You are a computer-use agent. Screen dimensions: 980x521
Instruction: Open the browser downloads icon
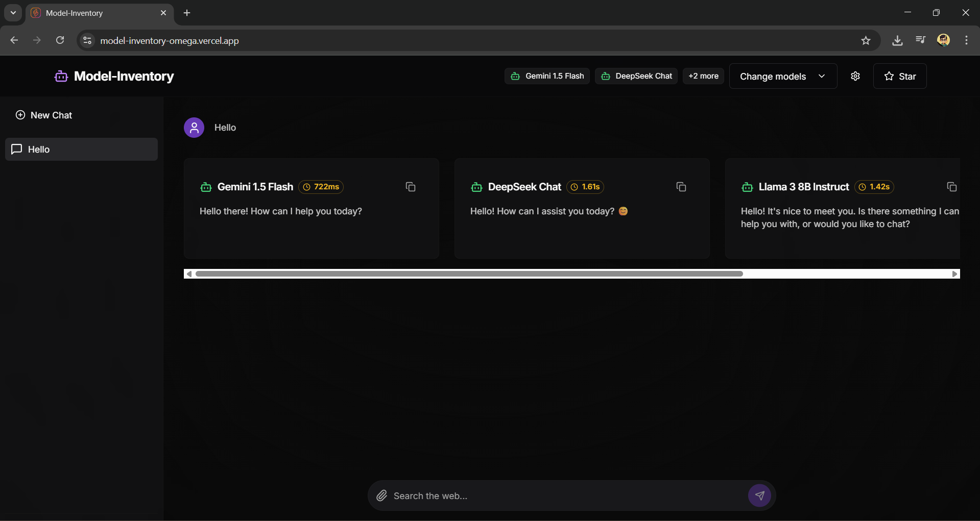[x=897, y=40]
